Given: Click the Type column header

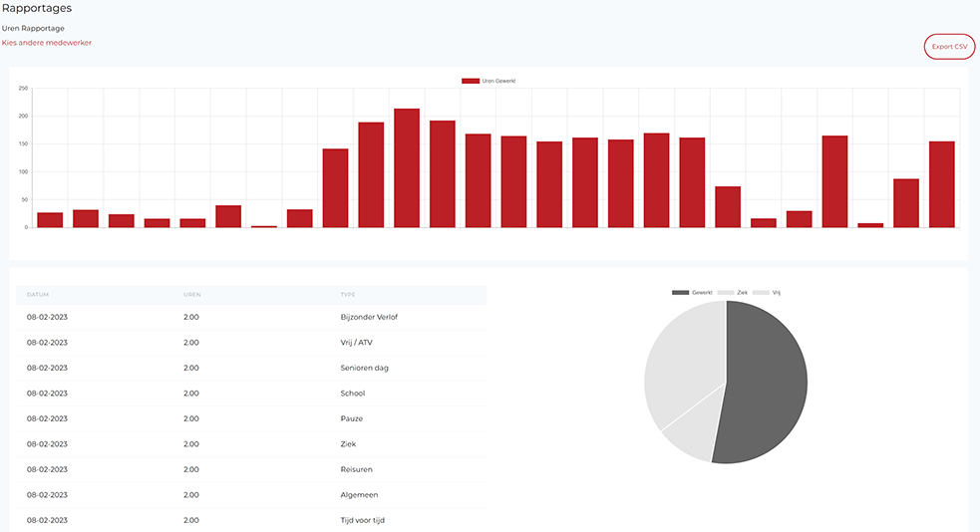Looking at the screenshot, I should tap(348, 295).
